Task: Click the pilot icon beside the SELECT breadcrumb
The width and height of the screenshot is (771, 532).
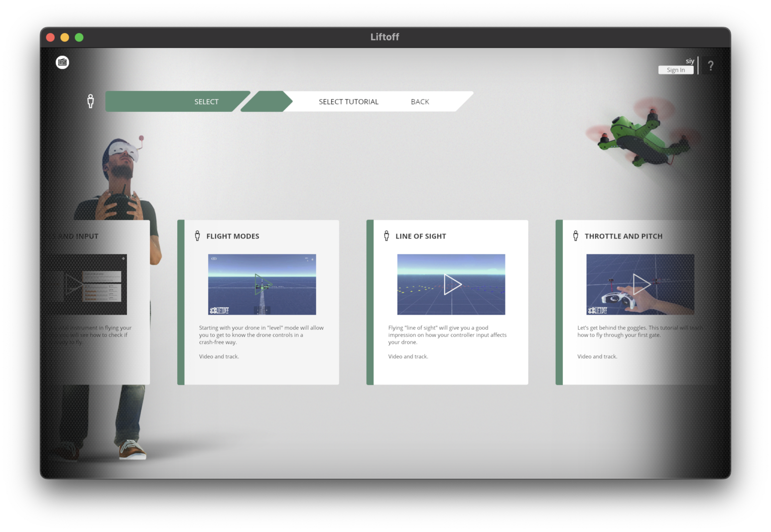Action: click(91, 101)
